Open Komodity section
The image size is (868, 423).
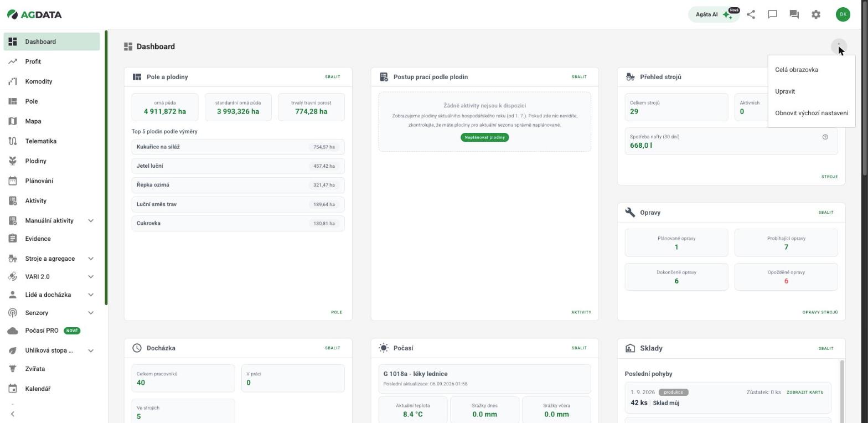click(51, 81)
